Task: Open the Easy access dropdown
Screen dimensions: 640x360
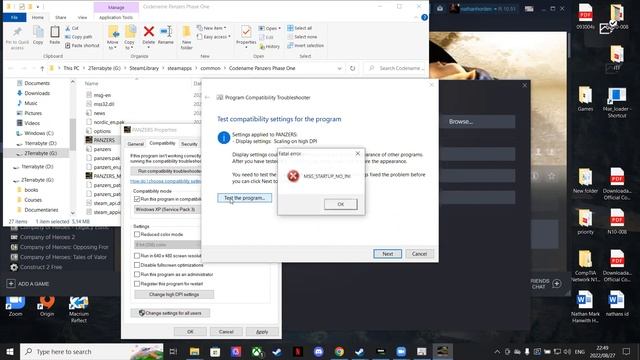Action: click(x=213, y=37)
